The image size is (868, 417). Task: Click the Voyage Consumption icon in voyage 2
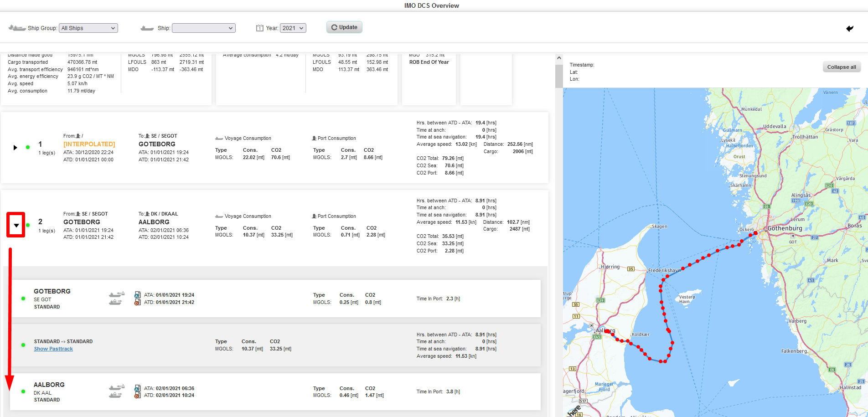pos(219,216)
